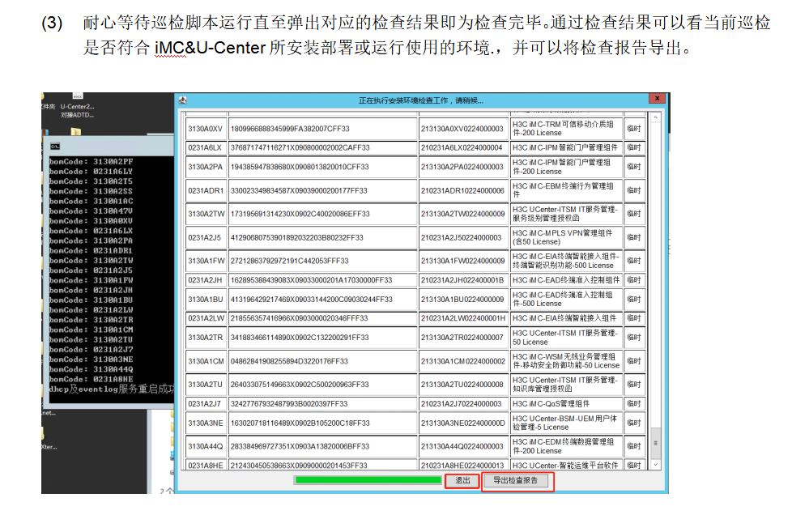Screen dimensions: 792x532
Task: Select table cell 0231A2J5
Action: [206, 237]
